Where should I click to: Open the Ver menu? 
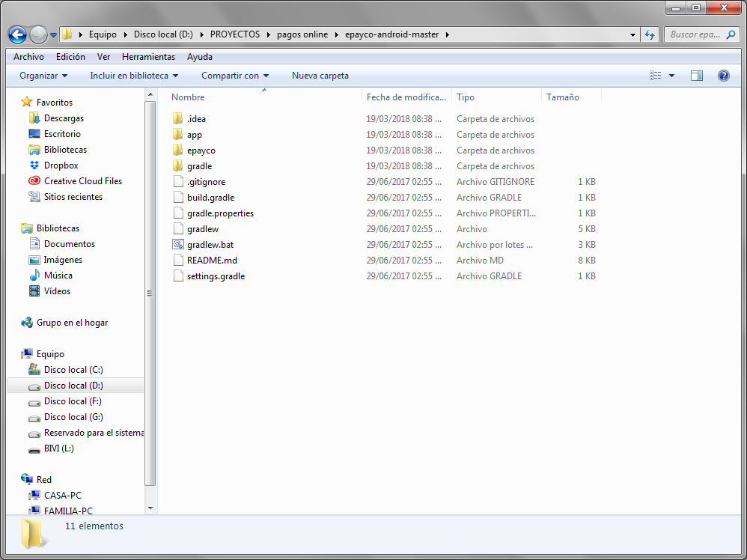tap(103, 57)
